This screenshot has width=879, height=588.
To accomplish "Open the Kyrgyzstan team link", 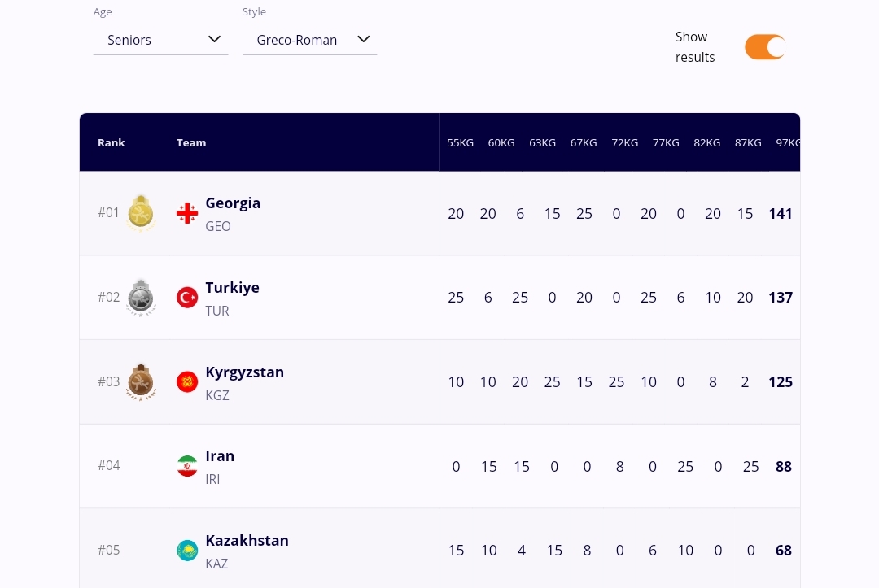I will tap(244, 372).
